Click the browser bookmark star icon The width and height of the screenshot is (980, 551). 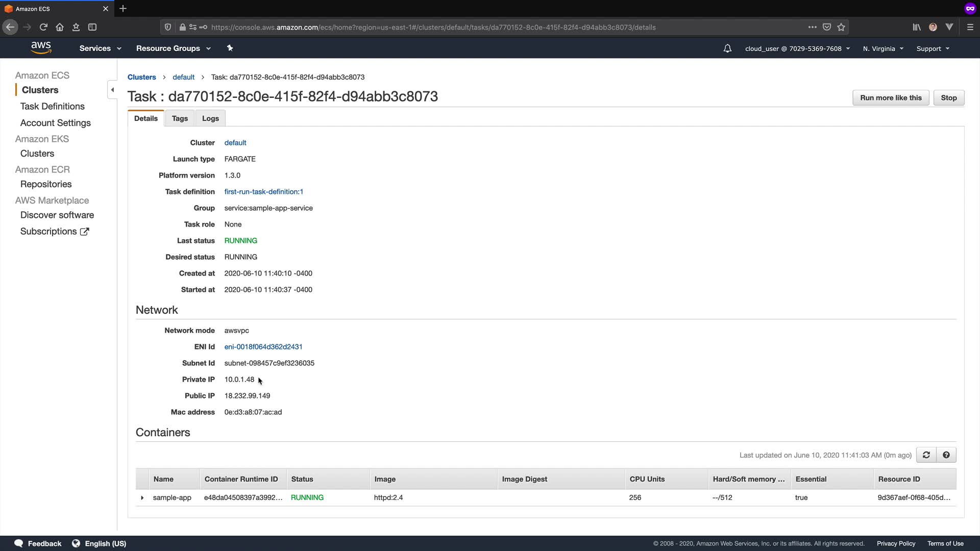pyautogui.click(x=841, y=27)
